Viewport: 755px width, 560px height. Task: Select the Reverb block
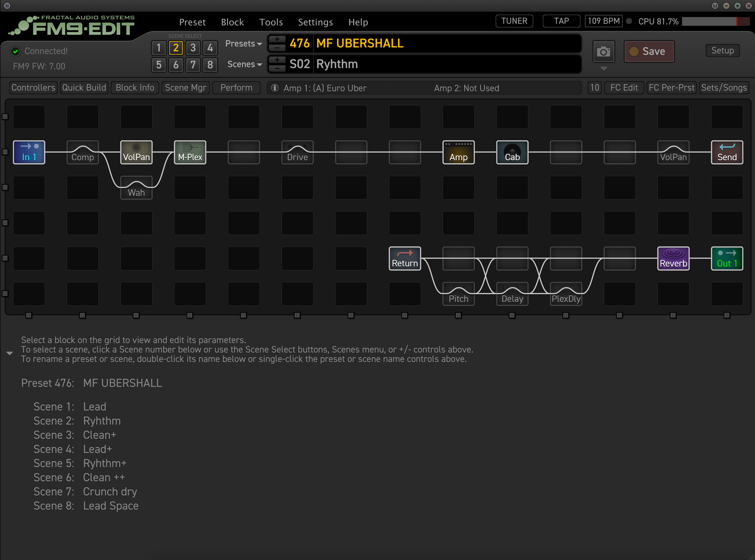(673, 259)
